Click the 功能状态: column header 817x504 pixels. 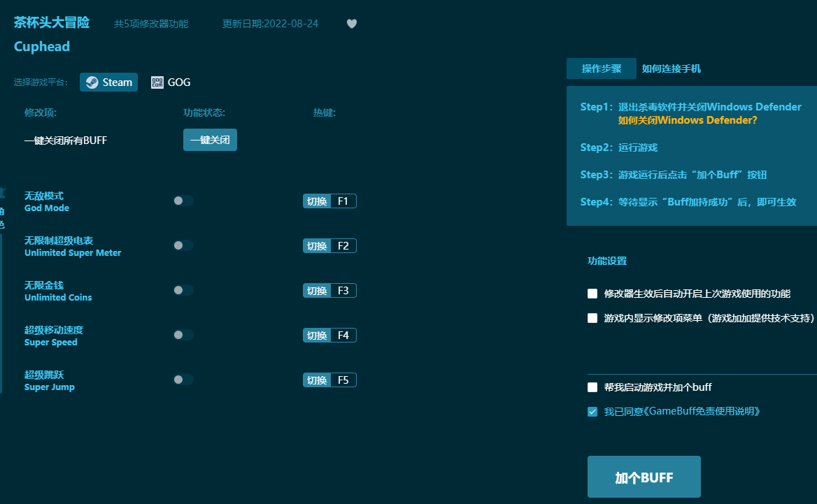[x=204, y=113]
